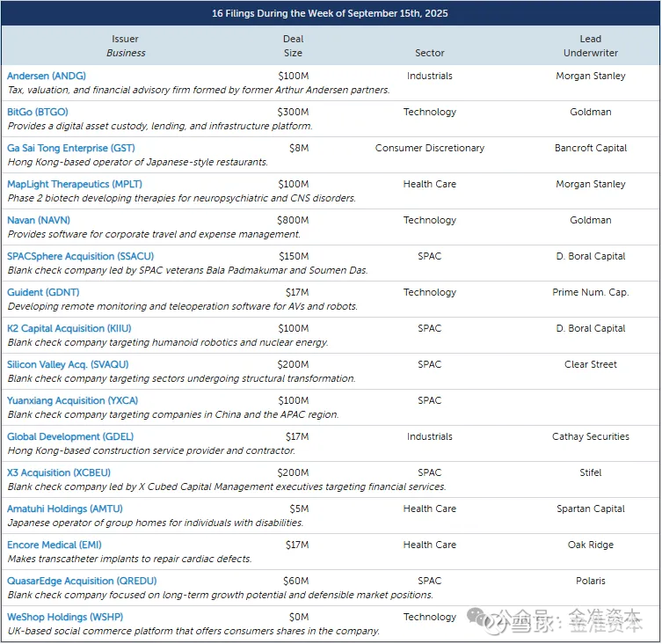The width and height of the screenshot is (662, 644).
Task: Click the WeChat logo watermark icon
Action: (481, 619)
